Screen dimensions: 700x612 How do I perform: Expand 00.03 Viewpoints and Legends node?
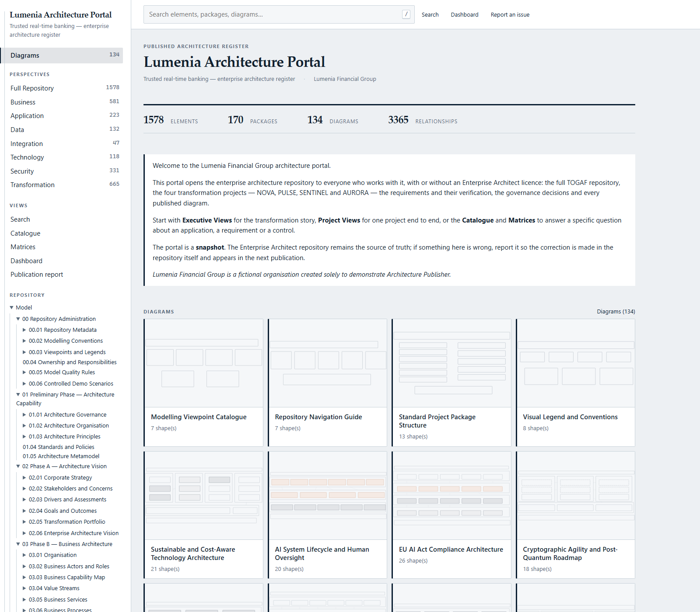[24, 352]
